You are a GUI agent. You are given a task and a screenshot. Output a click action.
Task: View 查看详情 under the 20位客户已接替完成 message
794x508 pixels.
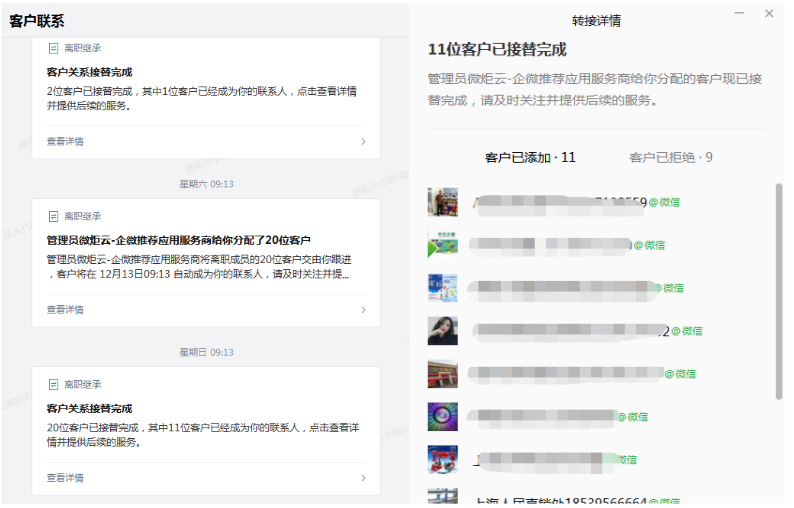65,478
